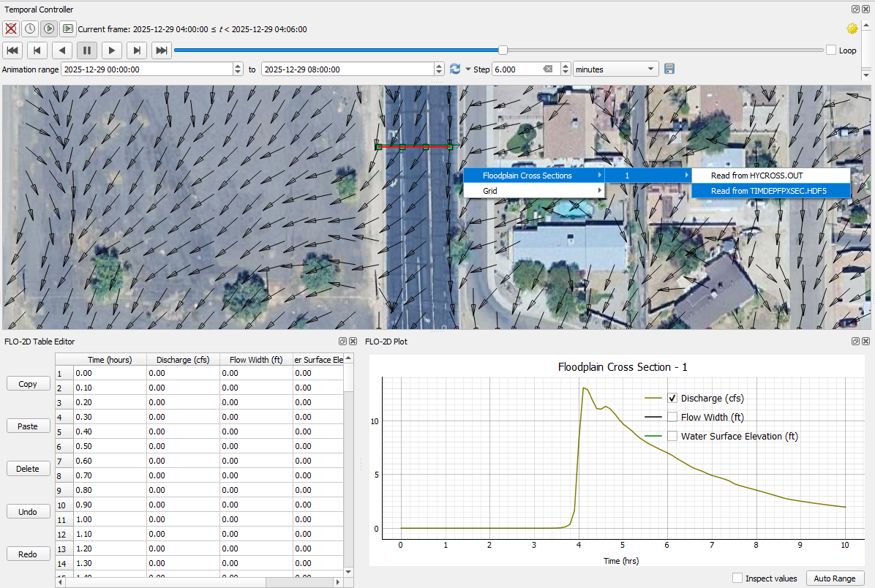Open temporal controller settings gear
Viewport: 875px width, 588px height.
click(852, 29)
